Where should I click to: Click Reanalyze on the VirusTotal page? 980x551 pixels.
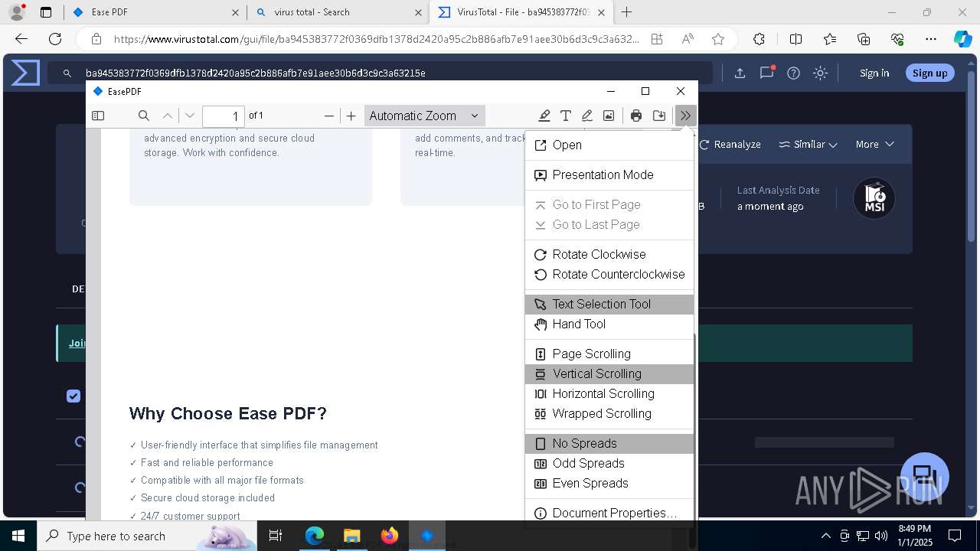pos(730,144)
